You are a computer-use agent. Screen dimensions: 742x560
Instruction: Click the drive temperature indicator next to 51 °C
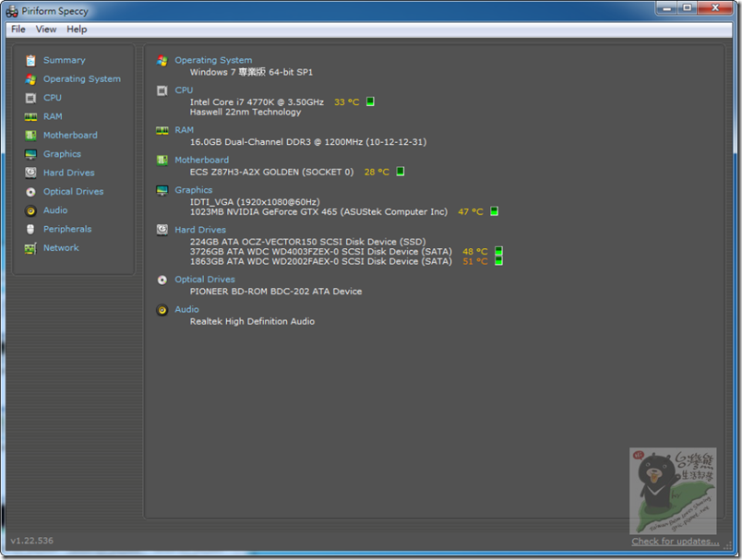[498, 260]
